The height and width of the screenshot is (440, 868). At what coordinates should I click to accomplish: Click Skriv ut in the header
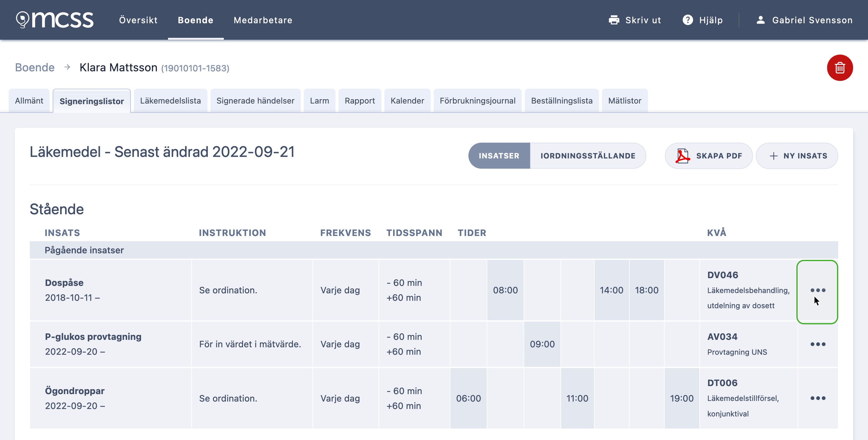point(635,20)
